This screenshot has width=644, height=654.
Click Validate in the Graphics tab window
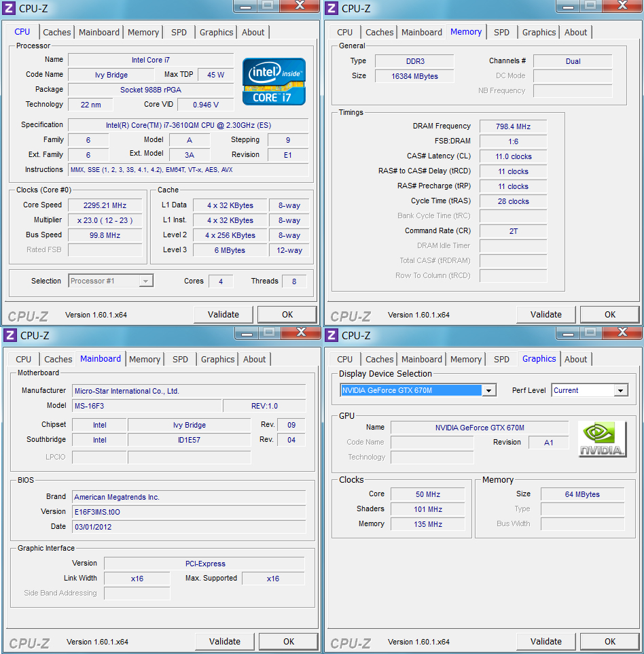click(x=546, y=642)
